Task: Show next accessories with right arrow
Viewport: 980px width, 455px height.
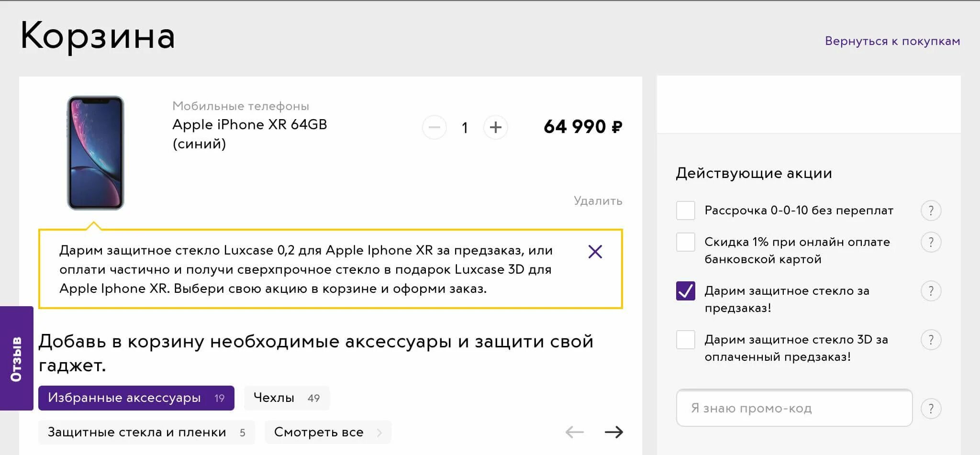Action: [x=614, y=432]
